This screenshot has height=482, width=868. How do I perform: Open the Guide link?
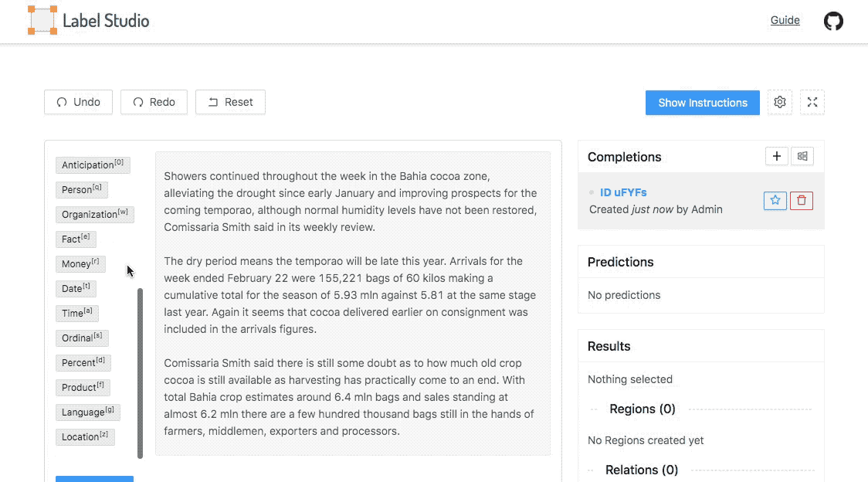(x=785, y=21)
